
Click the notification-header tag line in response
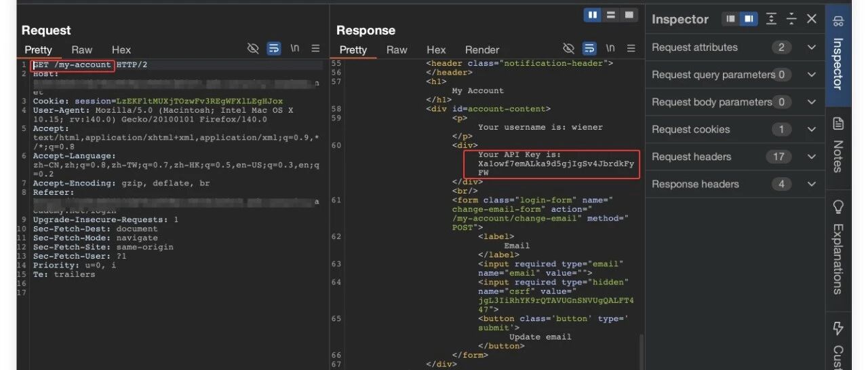(x=519, y=63)
